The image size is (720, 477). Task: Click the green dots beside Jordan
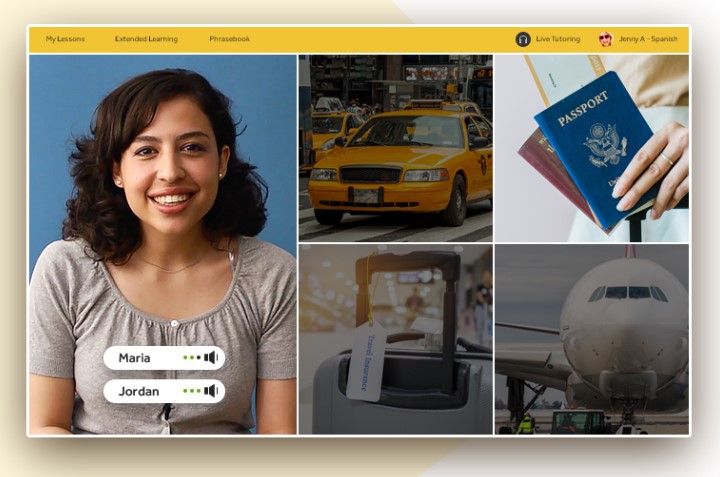191,391
